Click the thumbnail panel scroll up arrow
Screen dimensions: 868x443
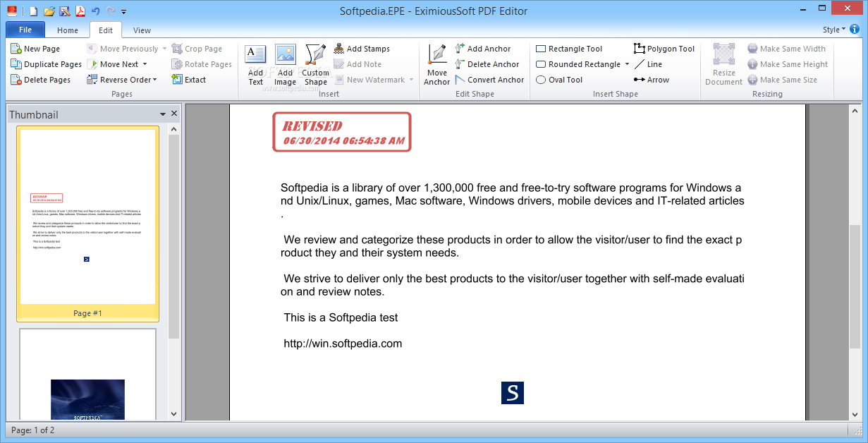174,131
